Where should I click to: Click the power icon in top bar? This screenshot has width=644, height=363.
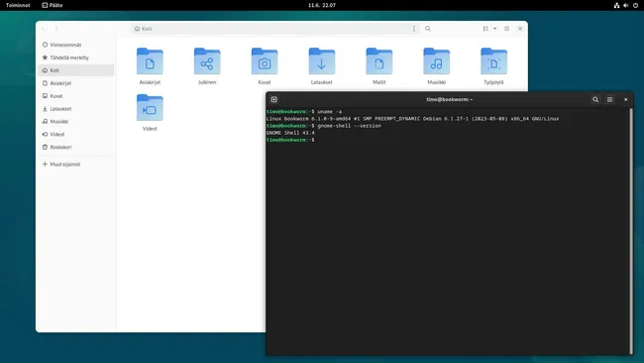[635, 5]
